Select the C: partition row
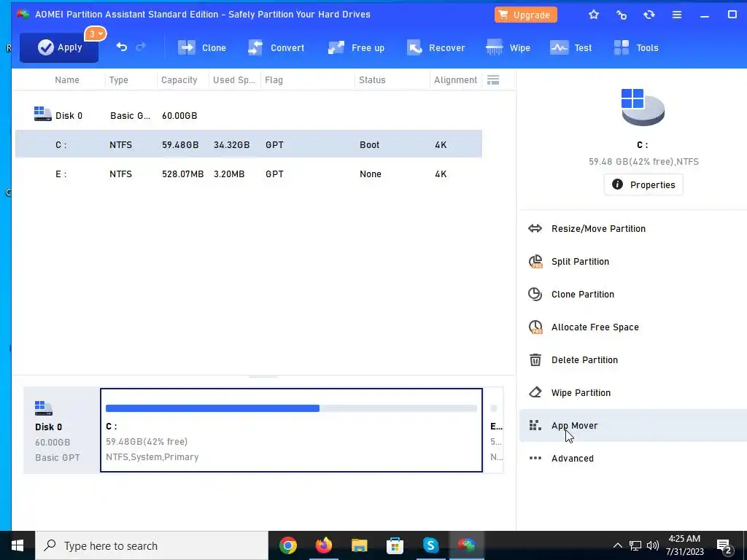The height and width of the screenshot is (560, 747). coord(248,144)
